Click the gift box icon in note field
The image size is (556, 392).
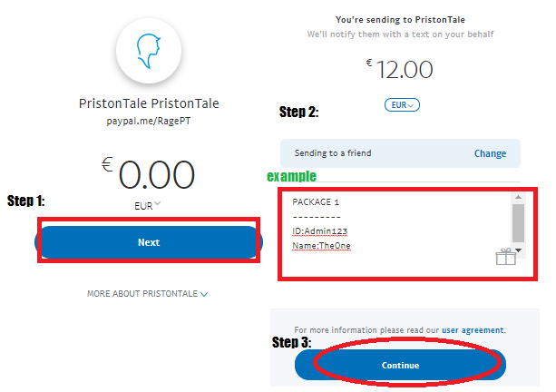[505, 257]
